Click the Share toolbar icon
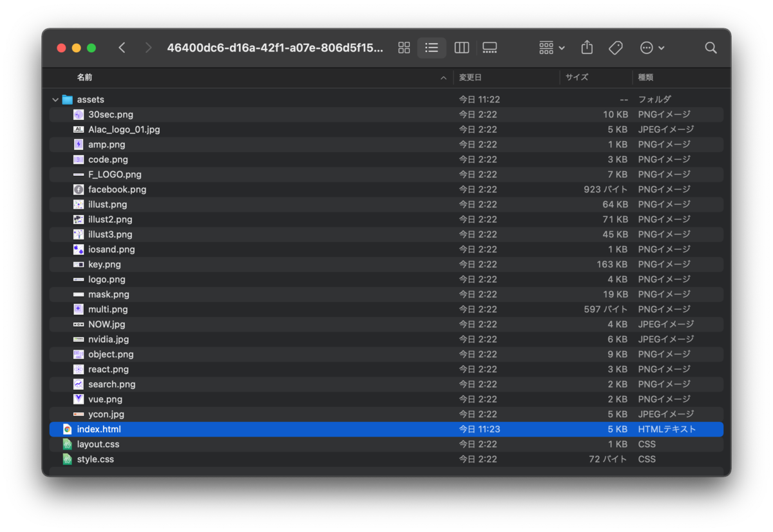This screenshot has width=773, height=532. [x=587, y=48]
